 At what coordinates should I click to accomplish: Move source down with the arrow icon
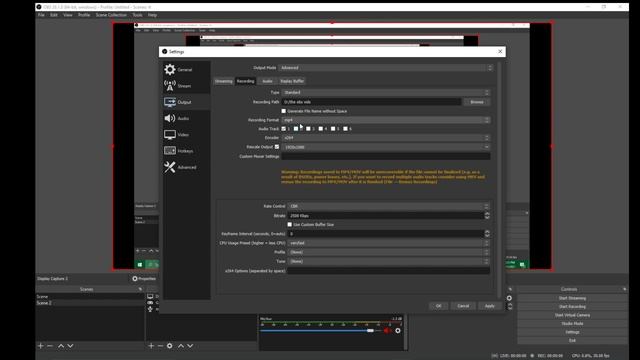pyautogui.click(x=190, y=346)
